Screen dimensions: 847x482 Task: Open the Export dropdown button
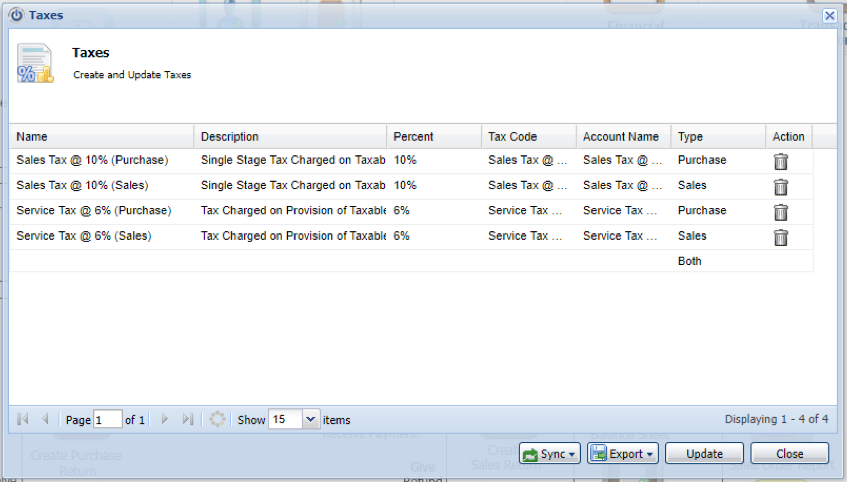coord(622,454)
